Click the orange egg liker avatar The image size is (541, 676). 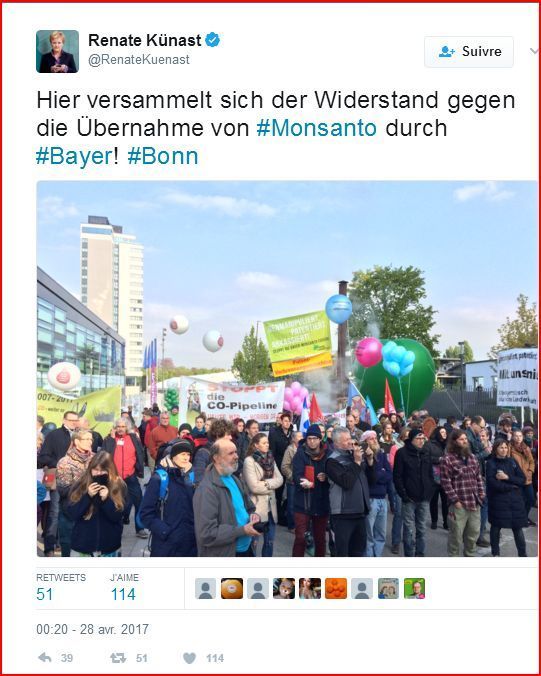232,588
